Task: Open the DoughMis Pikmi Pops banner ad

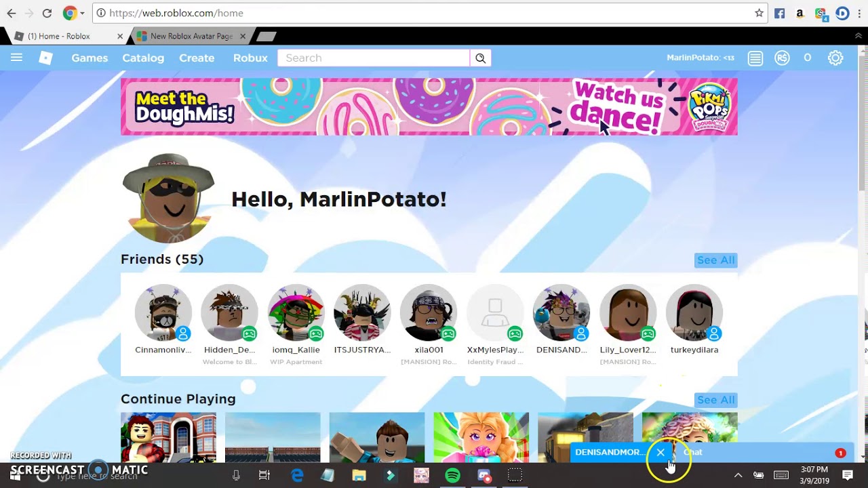Action: 429,106
